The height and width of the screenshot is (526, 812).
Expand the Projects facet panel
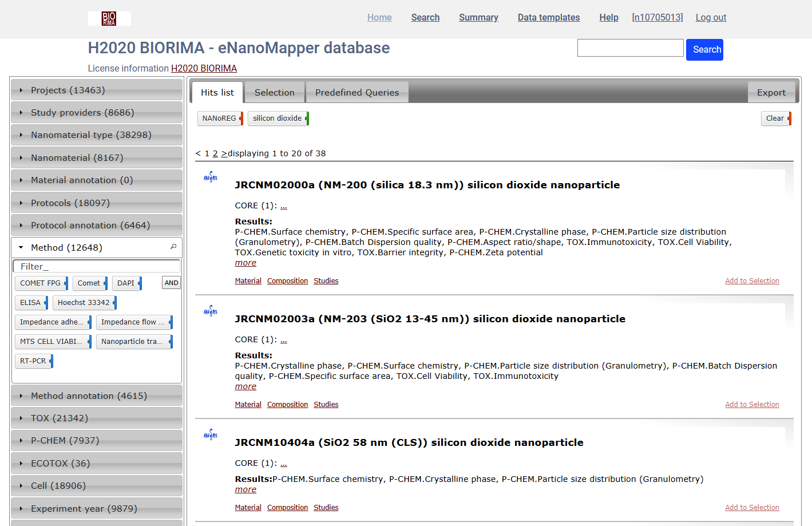[x=68, y=90]
